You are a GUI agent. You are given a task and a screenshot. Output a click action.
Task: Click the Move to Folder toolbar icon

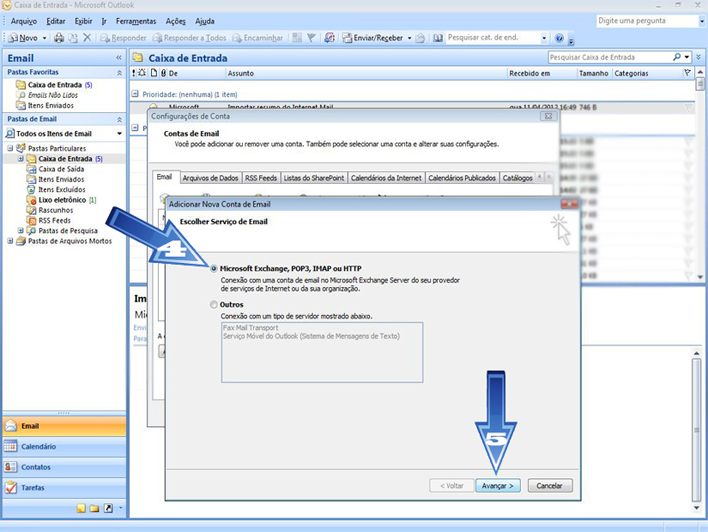(x=73, y=38)
